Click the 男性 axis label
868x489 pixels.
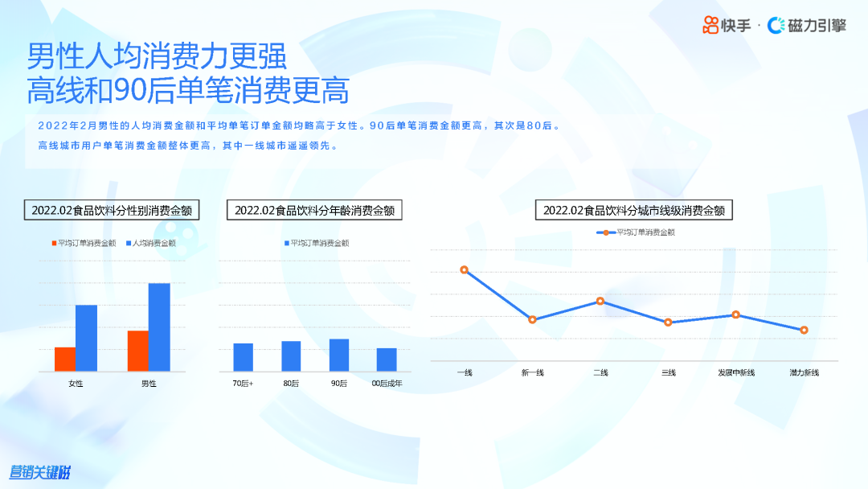pyautogui.click(x=149, y=383)
